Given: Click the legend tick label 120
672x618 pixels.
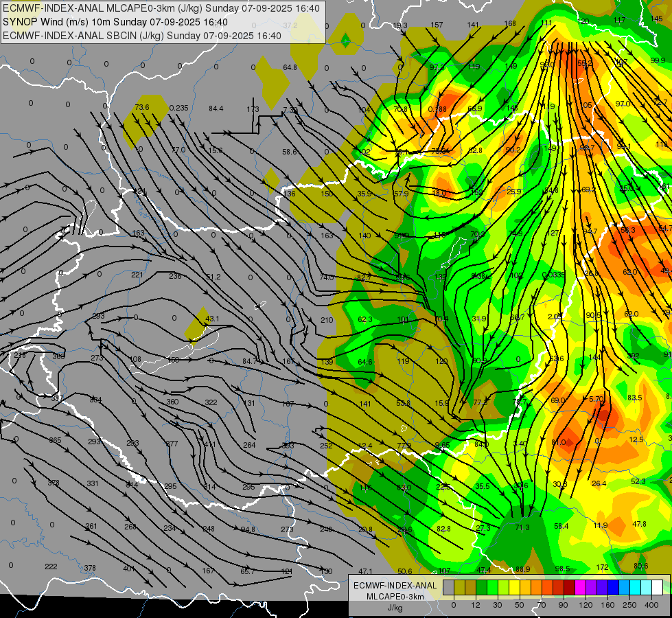Looking at the screenshot, I should pyautogui.click(x=586, y=605).
